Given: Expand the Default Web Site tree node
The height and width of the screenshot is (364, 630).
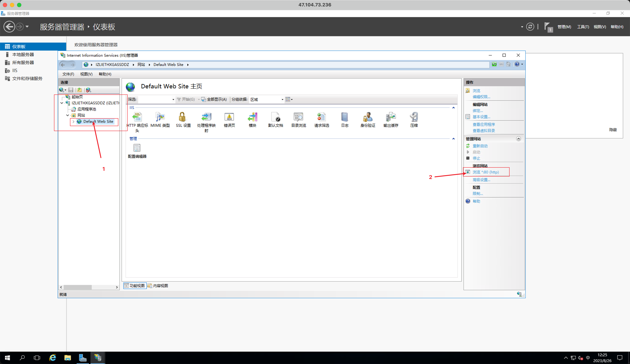Looking at the screenshot, I should (73, 122).
